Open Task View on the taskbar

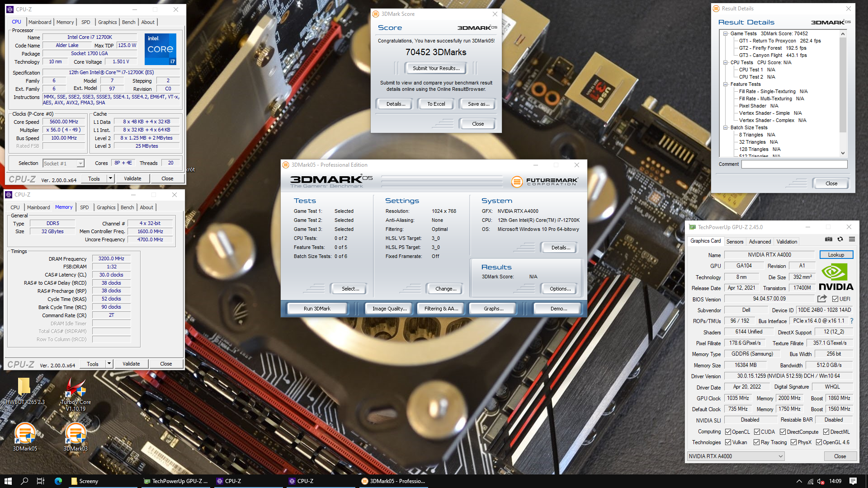[41, 481]
